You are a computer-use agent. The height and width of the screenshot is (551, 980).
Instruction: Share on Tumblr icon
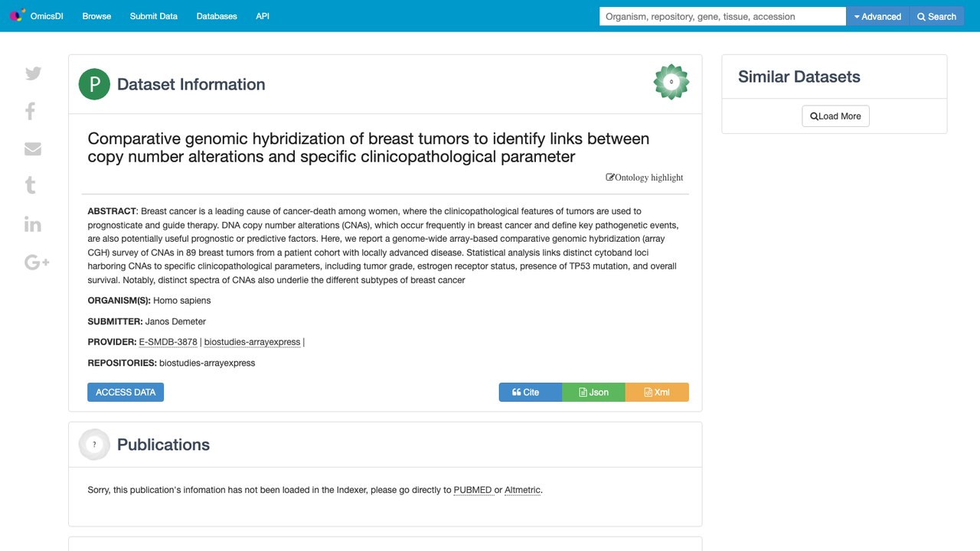31,185
